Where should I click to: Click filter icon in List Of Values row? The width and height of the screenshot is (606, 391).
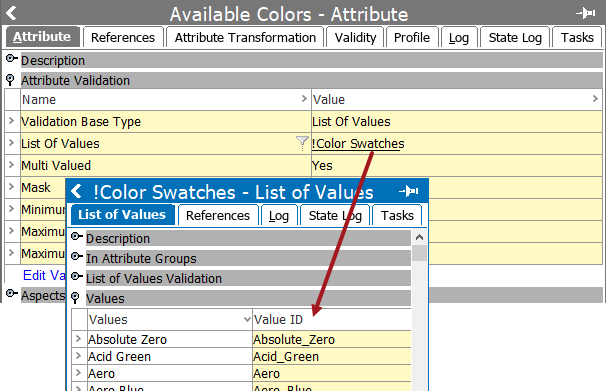[302, 143]
